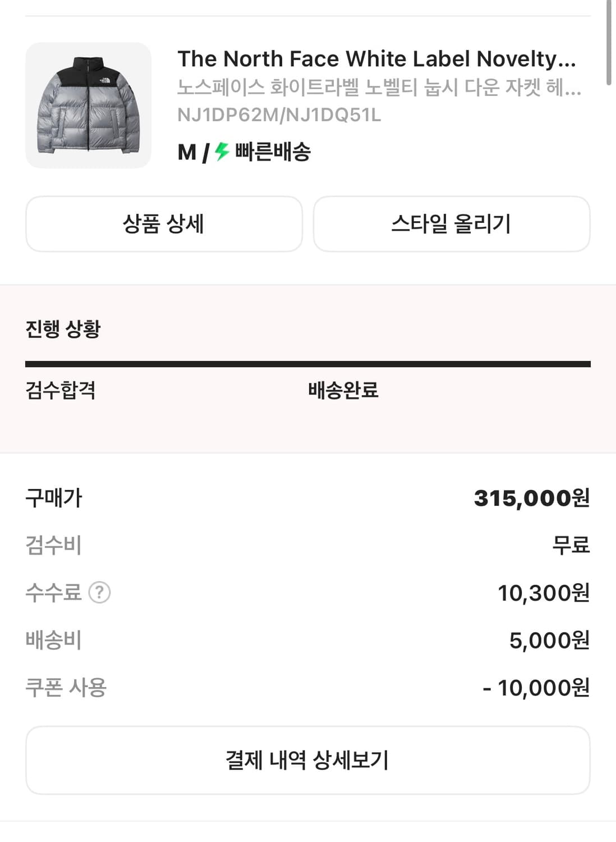This screenshot has width=616, height=842.
Task: Tap the 검수합격 status label
Action: point(61,390)
